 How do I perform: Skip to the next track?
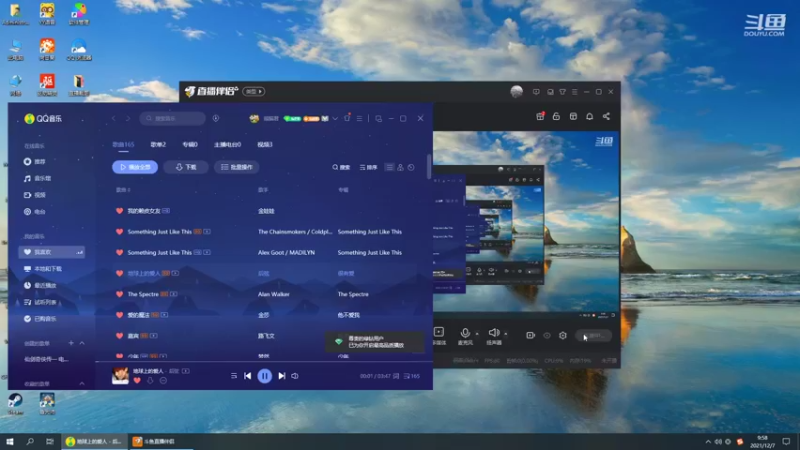click(x=282, y=376)
